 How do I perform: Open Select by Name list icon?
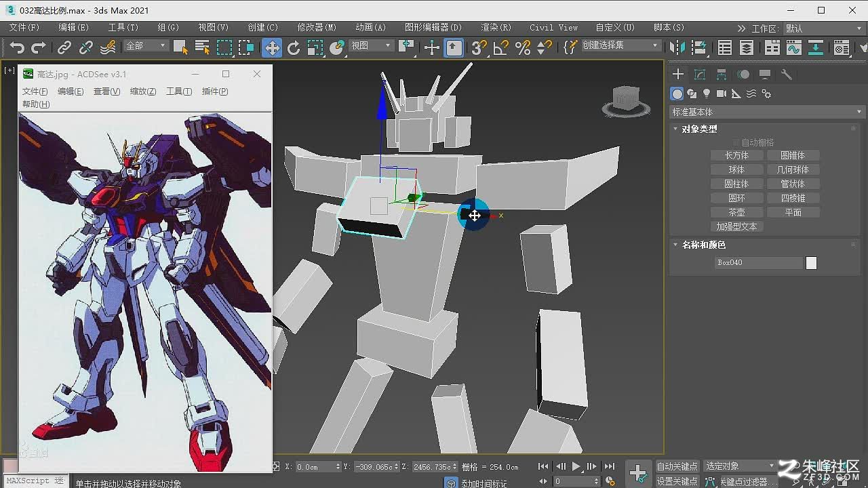click(x=202, y=47)
